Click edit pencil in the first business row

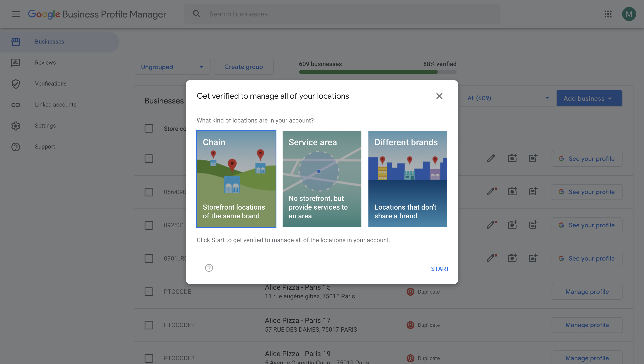pyautogui.click(x=491, y=158)
